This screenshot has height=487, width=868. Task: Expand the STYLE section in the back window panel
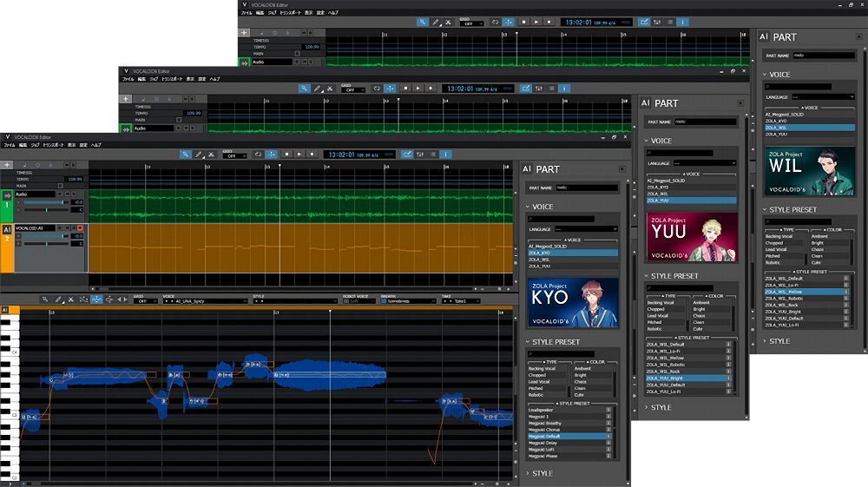tap(765, 341)
